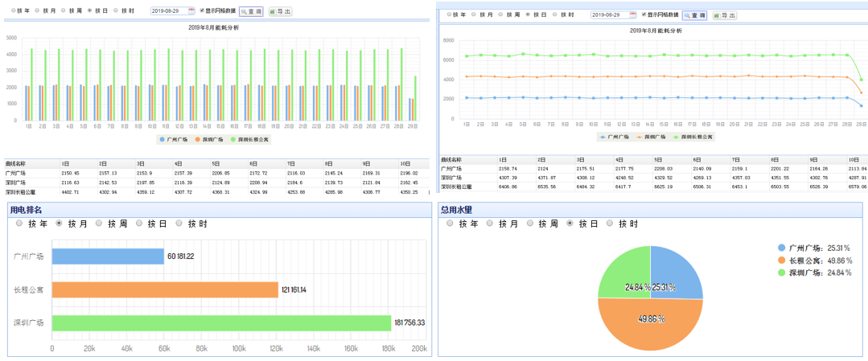Click date field 2019-08-29 above bar chart
Viewport: 868px width, 361px height.
(x=168, y=11)
